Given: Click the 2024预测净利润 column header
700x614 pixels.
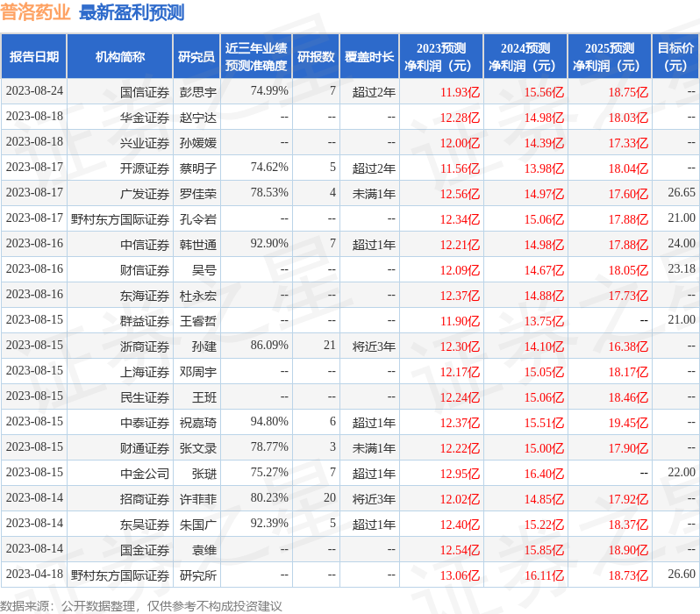Looking at the screenshot, I should tap(525, 57).
